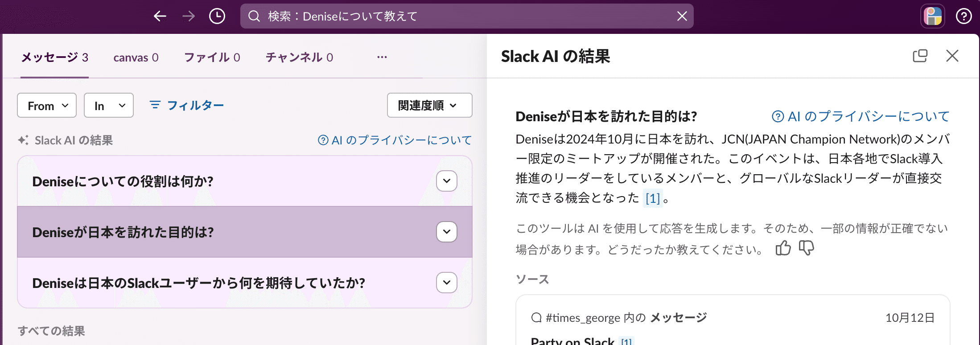The height and width of the screenshot is (345, 980).
Task: Open help via the question mark icon
Action: [964, 16]
